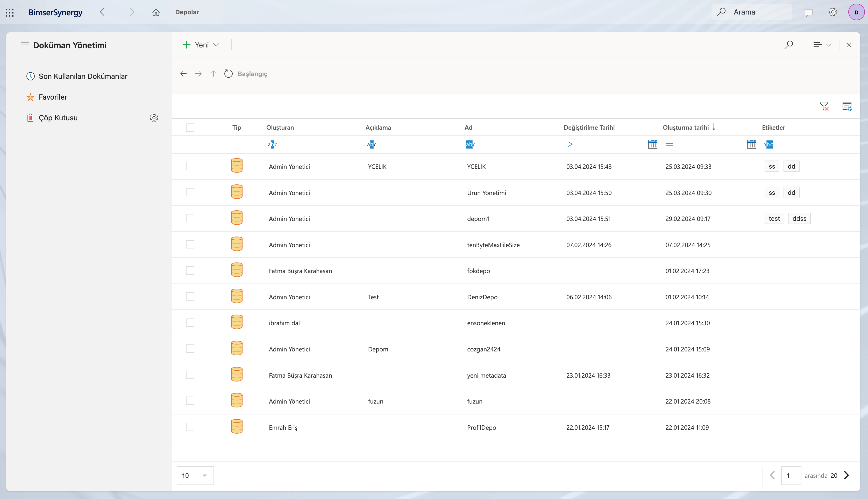Click the toolbar search magnifier
Viewport: 868px width, 499px height.
coord(789,45)
